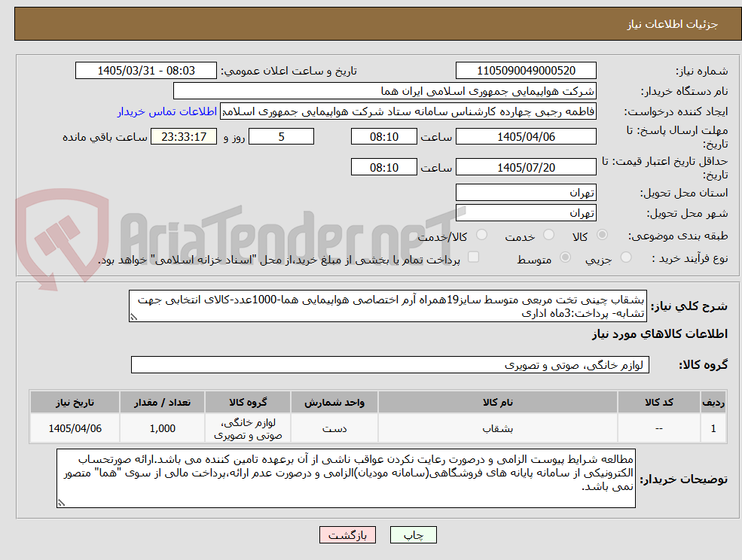Click the بازگشت back button
Screen dimensions: 742x560
tap(347, 535)
